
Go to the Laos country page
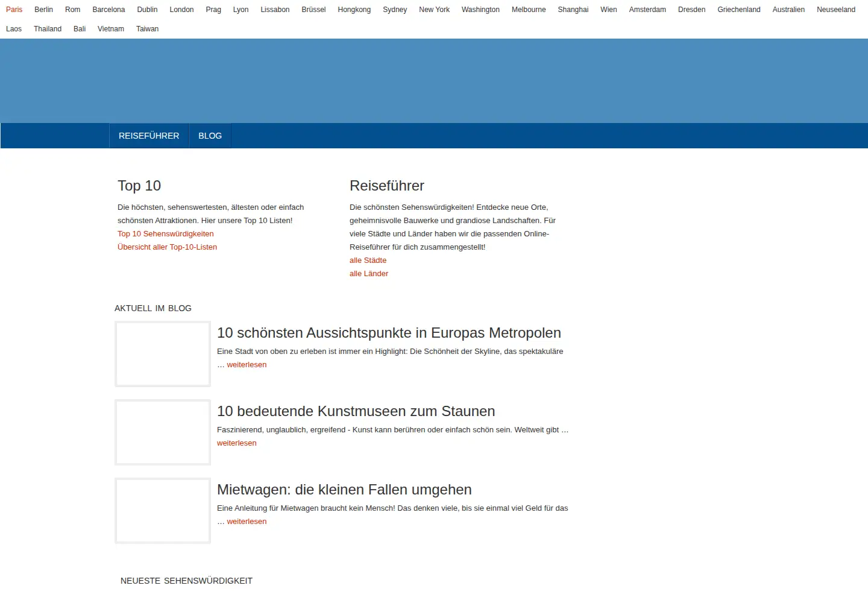pos(14,29)
